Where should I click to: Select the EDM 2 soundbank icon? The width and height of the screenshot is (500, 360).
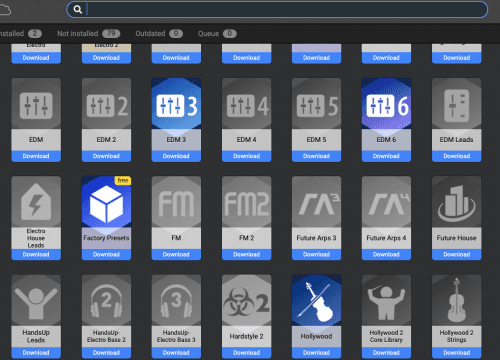(x=106, y=106)
